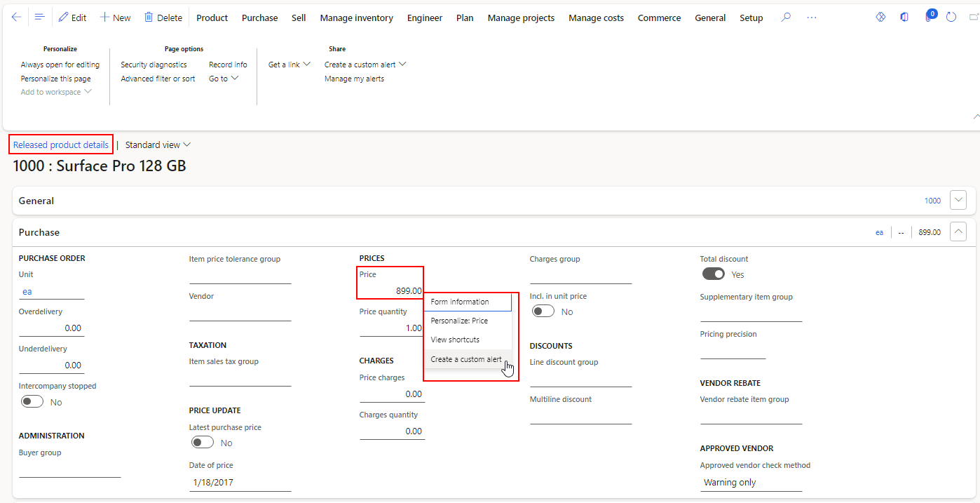Image resolution: width=980 pixels, height=503 pixels.
Task: Click the Overdelivery field
Action: 51,328
